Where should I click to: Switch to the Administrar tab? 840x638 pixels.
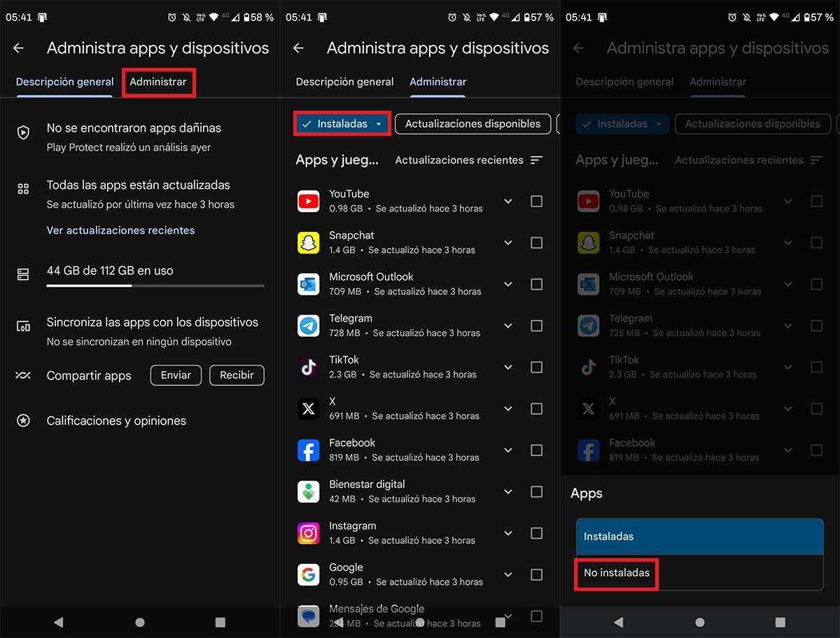point(158,81)
